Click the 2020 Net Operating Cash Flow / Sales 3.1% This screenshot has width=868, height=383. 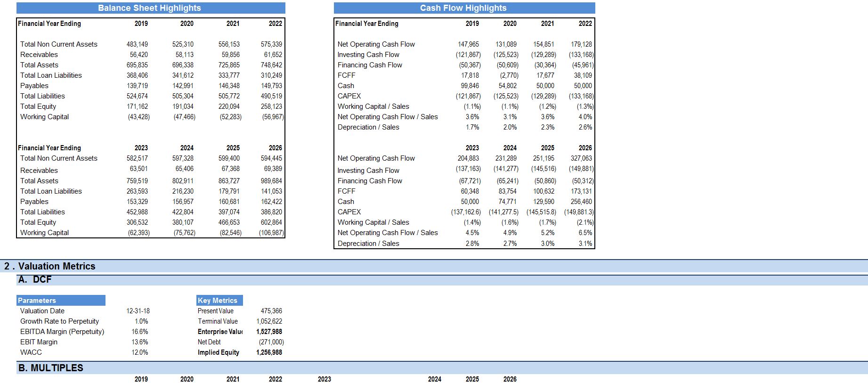[x=510, y=117]
